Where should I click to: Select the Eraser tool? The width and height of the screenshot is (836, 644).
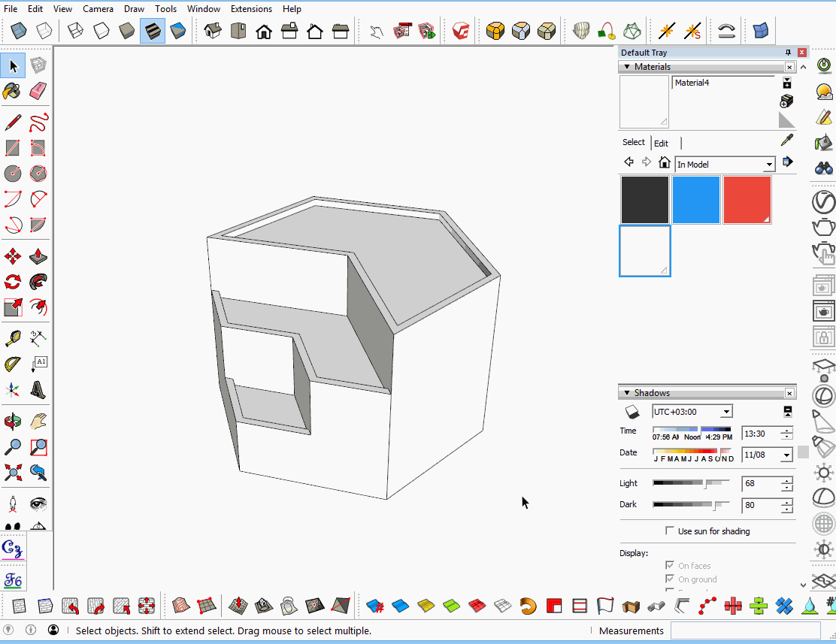click(37, 91)
